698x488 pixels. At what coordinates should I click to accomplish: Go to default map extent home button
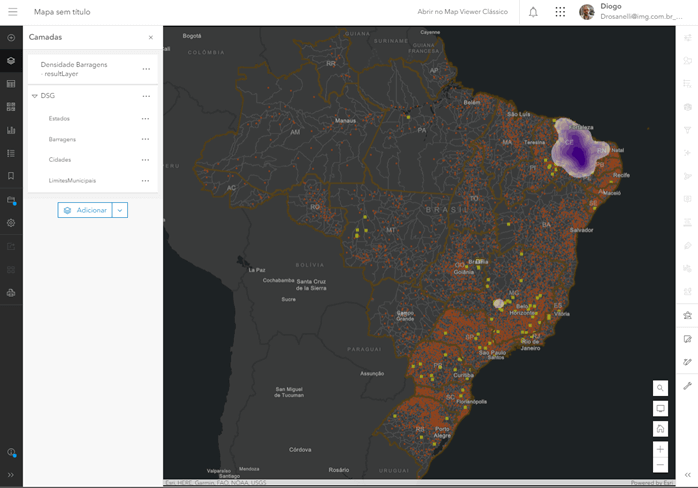click(x=660, y=428)
